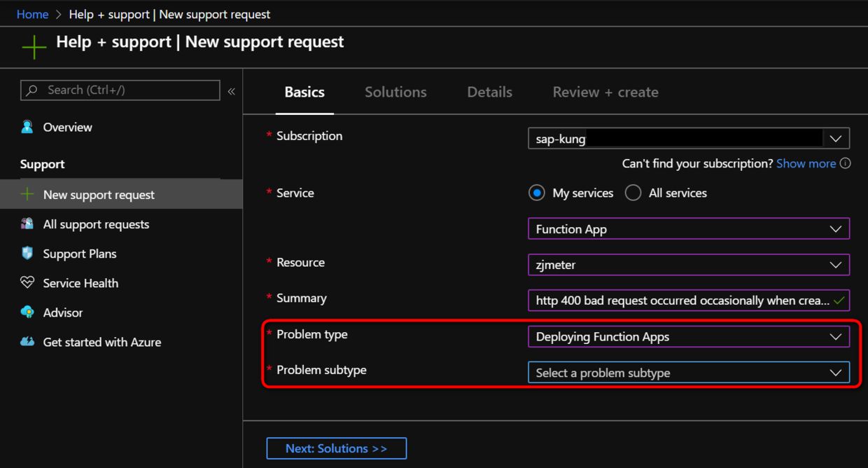Click the info icon beside Show more
This screenshot has height=468, width=868.
tap(845, 163)
